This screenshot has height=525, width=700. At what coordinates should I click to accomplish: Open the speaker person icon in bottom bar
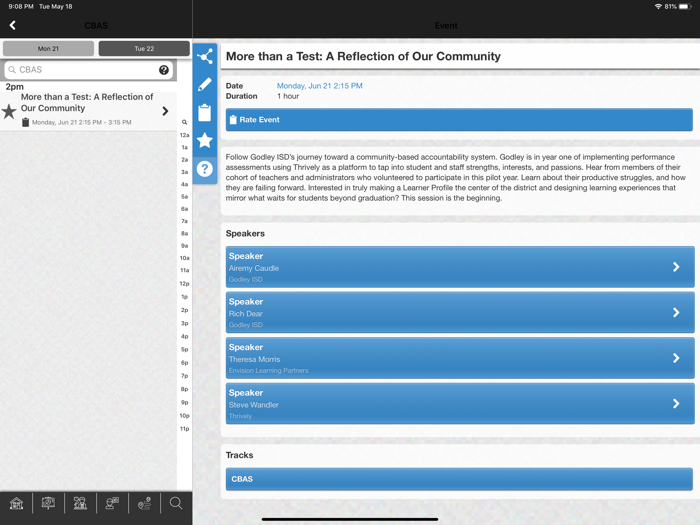pyautogui.click(x=112, y=504)
